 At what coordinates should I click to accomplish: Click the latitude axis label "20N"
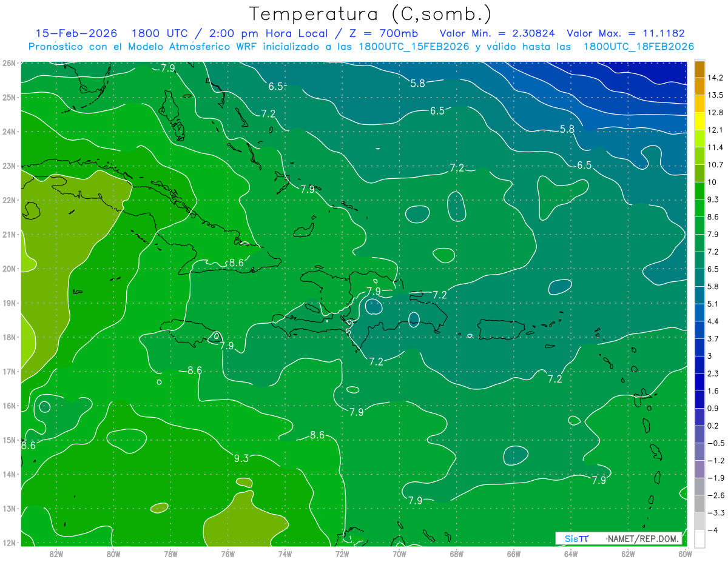pyautogui.click(x=8, y=269)
